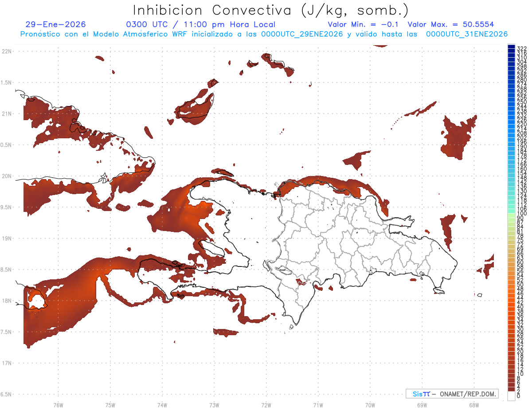532x411 pixels.
Task: Click the '72W' longitude label
Action: [266, 405]
